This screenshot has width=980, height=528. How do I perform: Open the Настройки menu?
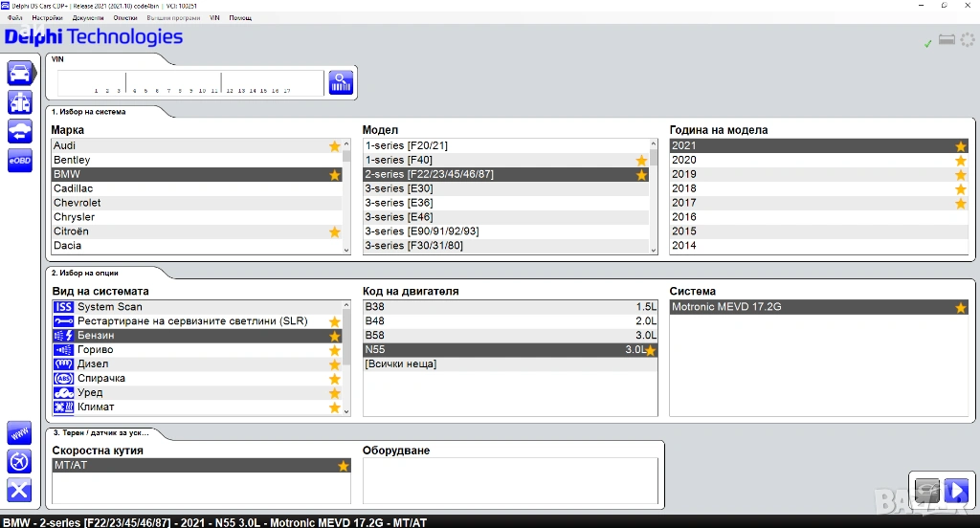[x=47, y=18]
